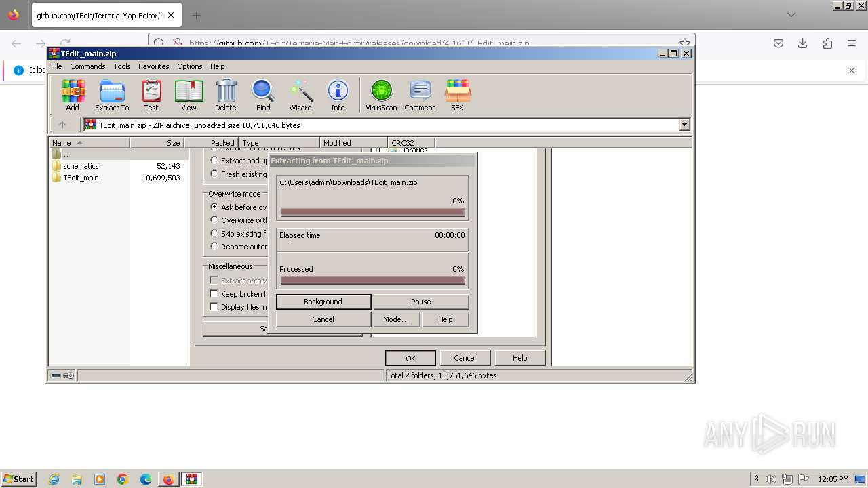Open Google Chrome taskbar icon
Screen dimensions: 868x488
[123, 479]
